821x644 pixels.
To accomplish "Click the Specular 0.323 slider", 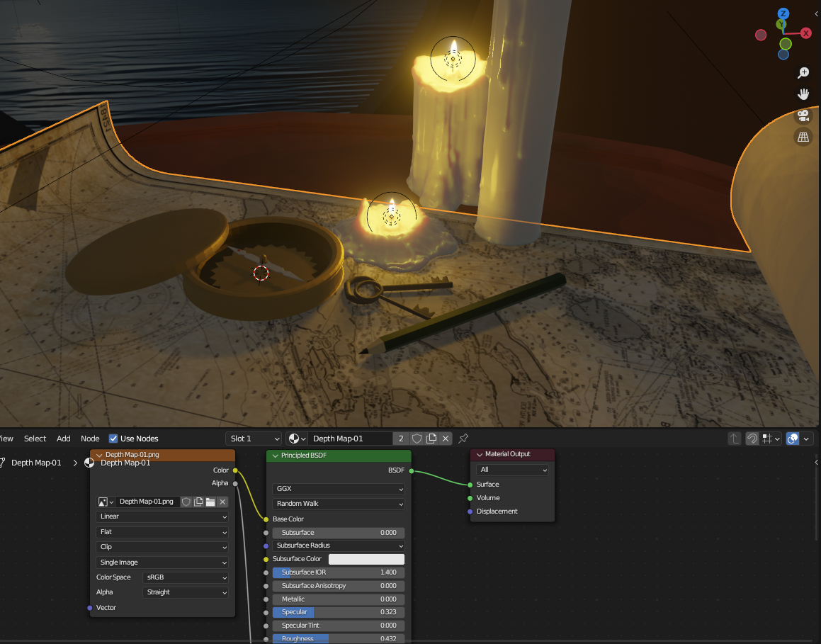I will point(338,612).
